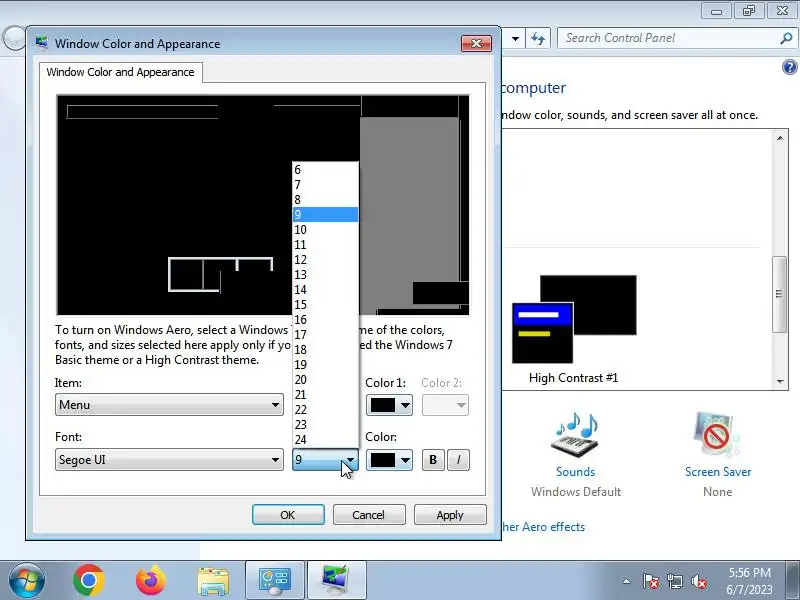Select font size 19 in list
The image size is (800, 600).
click(325, 364)
